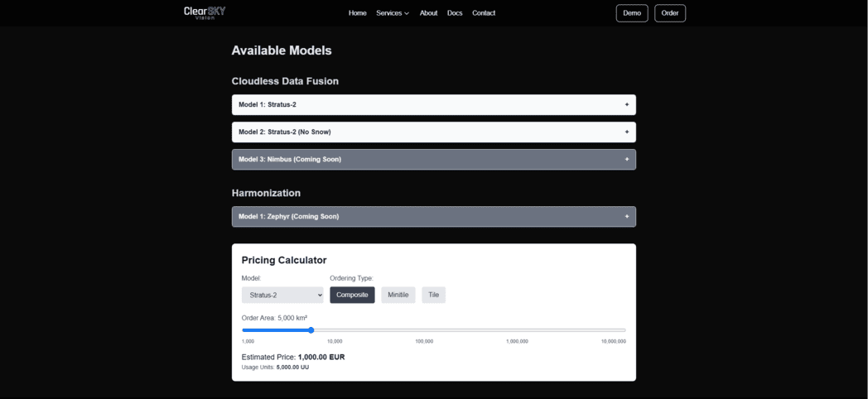Screen dimensions: 868x399
Task: Click the Order button
Action: [x=670, y=13]
